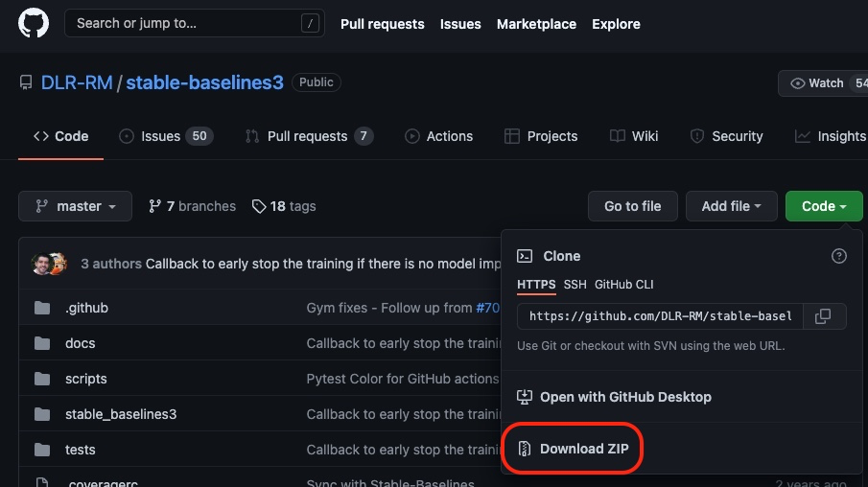Image resolution: width=868 pixels, height=487 pixels.
Task: Open Pytest Color for GitHub actions commit
Action: tap(403, 379)
